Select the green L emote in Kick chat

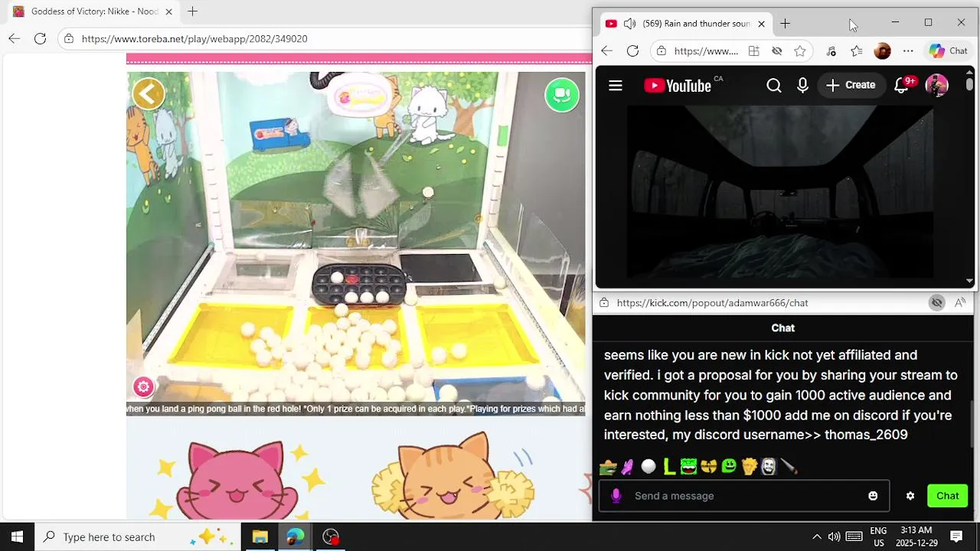(x=669, y=466)
